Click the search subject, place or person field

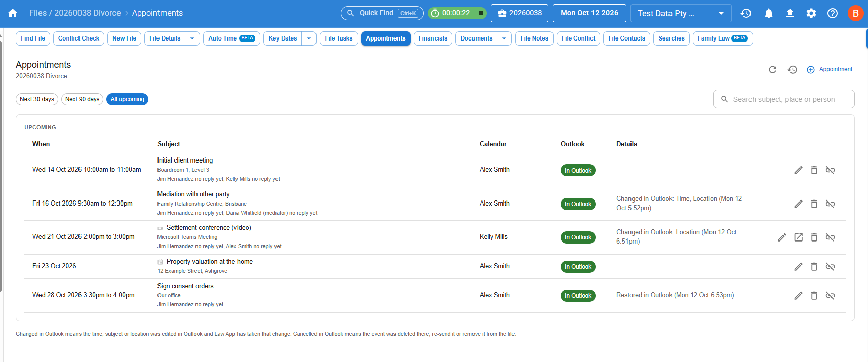[x=784, y=99]
